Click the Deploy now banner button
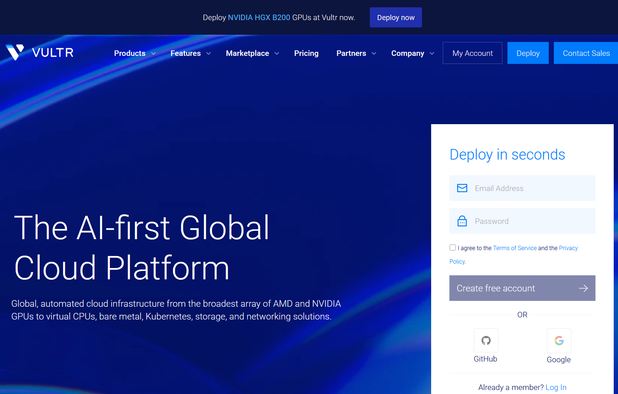 coord(396,17)
